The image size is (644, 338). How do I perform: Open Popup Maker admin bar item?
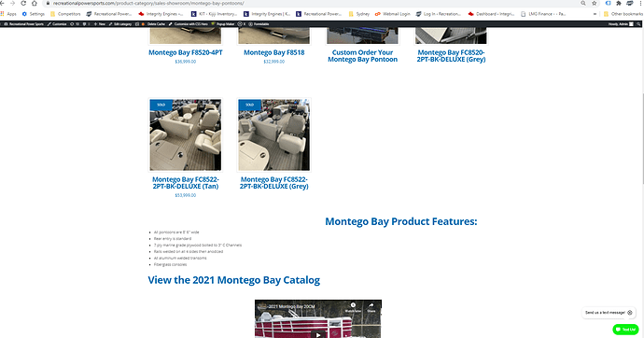point(222,24)
